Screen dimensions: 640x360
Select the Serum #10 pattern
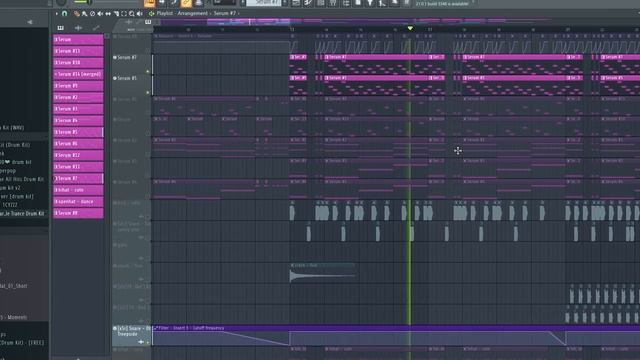click(x=78, y=62)
